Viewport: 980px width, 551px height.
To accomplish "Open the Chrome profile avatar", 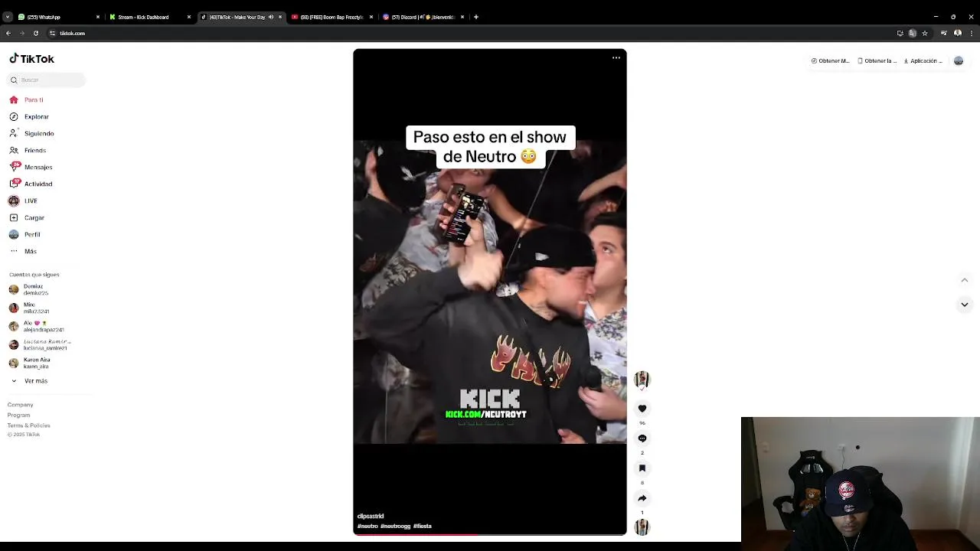I will coord(958,33).
